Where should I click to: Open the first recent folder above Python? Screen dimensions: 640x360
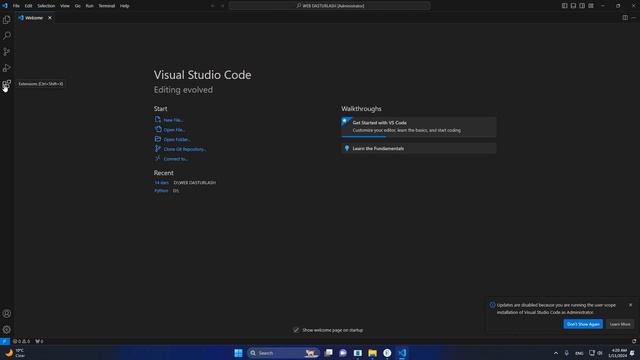pos(161,183)
